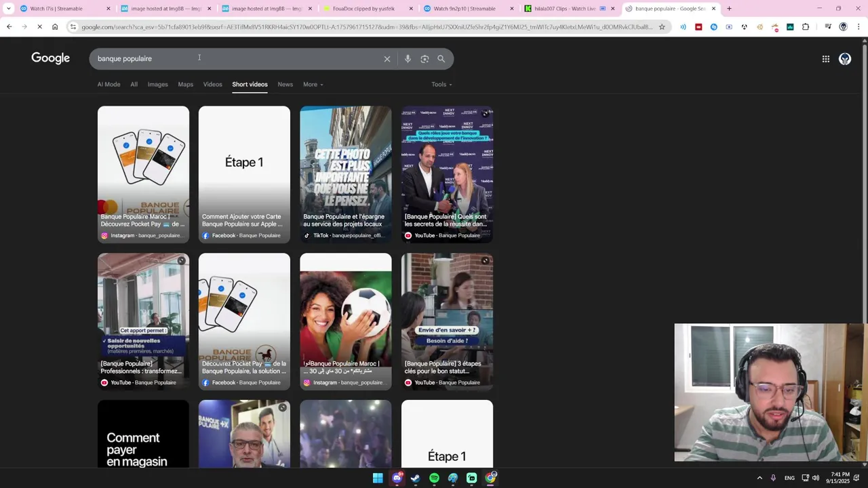The height and width of the screenshot is (488, 868).
Task: Open Chrome from the taskbar
Action: coord(490,478)
